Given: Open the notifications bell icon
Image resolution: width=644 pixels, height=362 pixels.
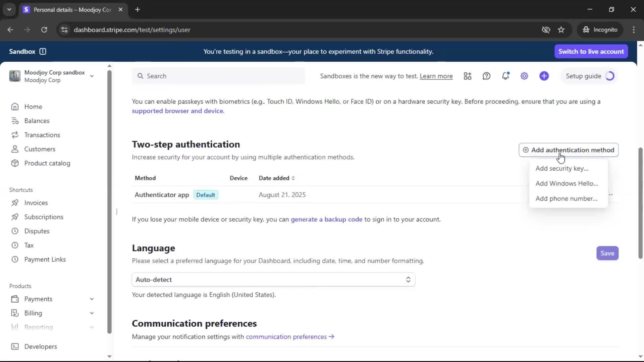Looking at the screenshot, I should click(x=505, y=76).
